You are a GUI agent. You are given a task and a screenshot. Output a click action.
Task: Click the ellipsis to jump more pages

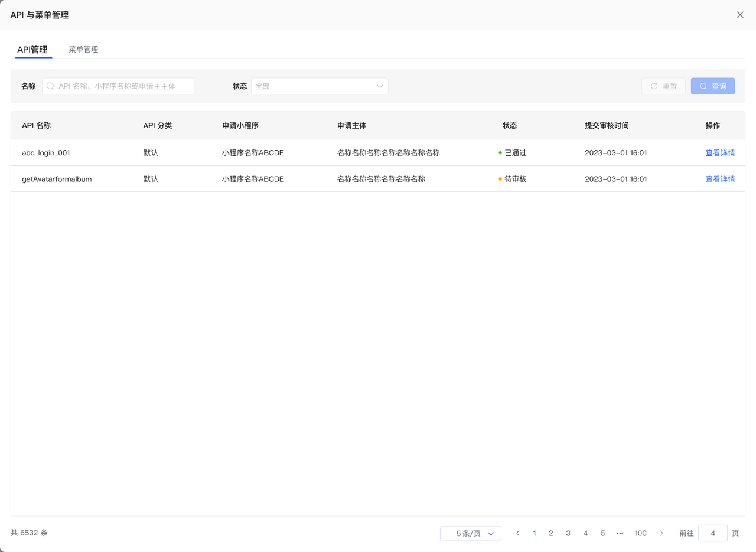click(620, 533)
